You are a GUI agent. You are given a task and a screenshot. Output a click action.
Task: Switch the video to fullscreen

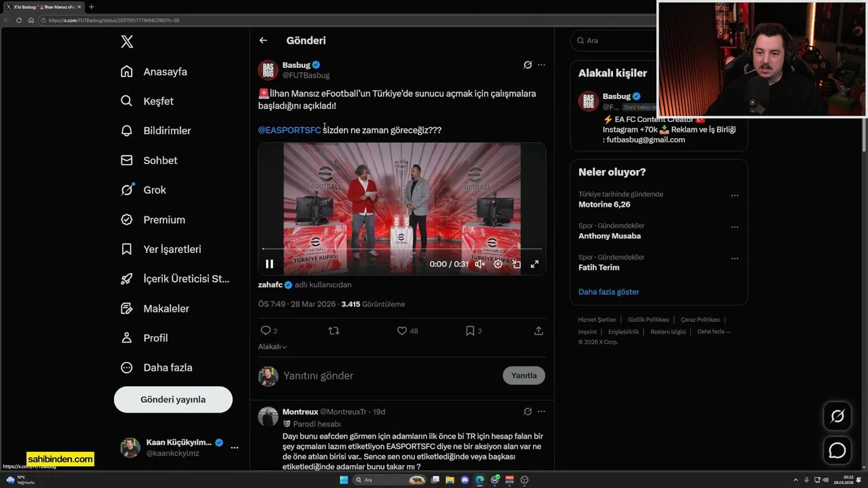point(534,264)
